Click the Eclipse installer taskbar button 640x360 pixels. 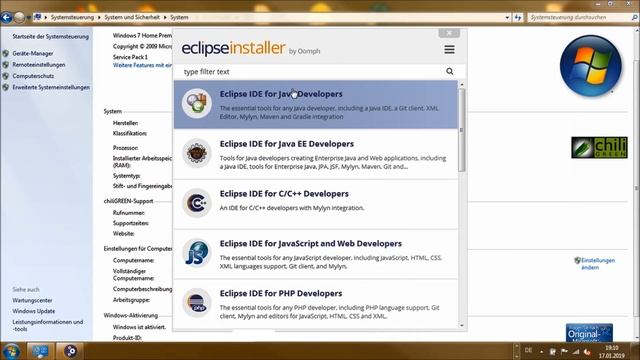click(70, 351)
